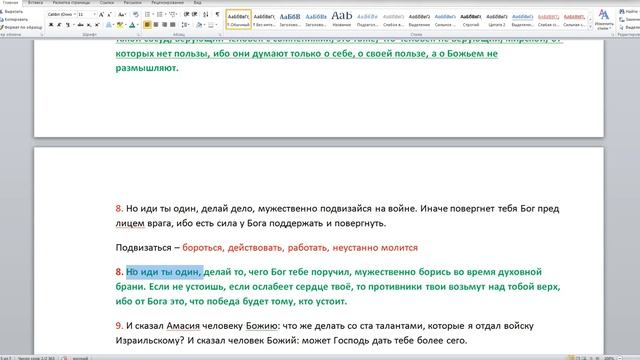Apply the Обычный style
Viewport: 640px width, 360px height.
tap(238, 20)
